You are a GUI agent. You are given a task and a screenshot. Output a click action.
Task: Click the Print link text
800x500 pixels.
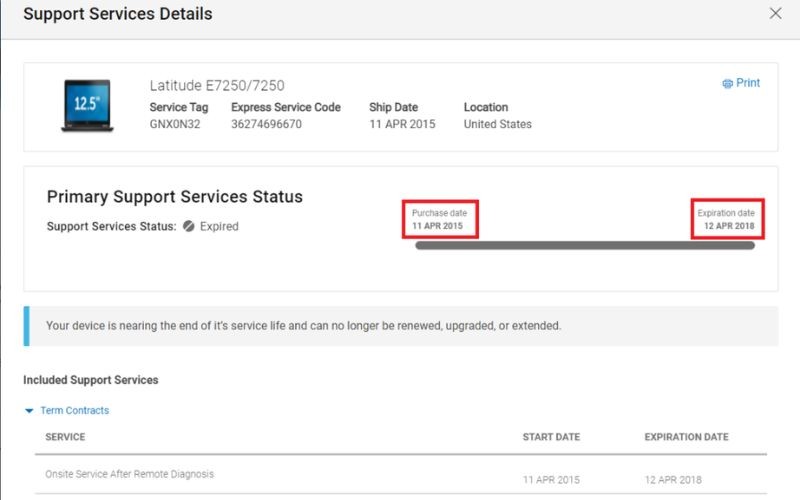point(748,84)
